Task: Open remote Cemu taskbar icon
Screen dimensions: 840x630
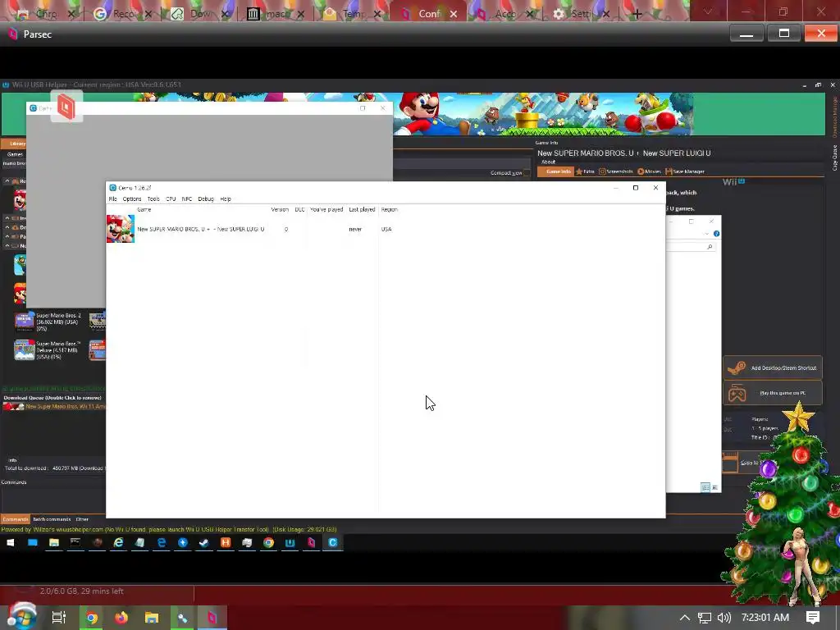Action: (x=333, y=543)
